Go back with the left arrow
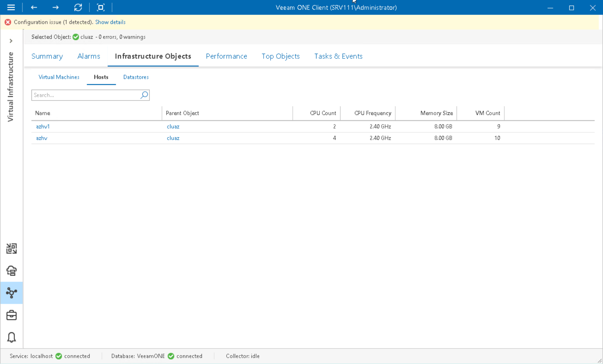603x364 pixels. click(x=34, y=7)
